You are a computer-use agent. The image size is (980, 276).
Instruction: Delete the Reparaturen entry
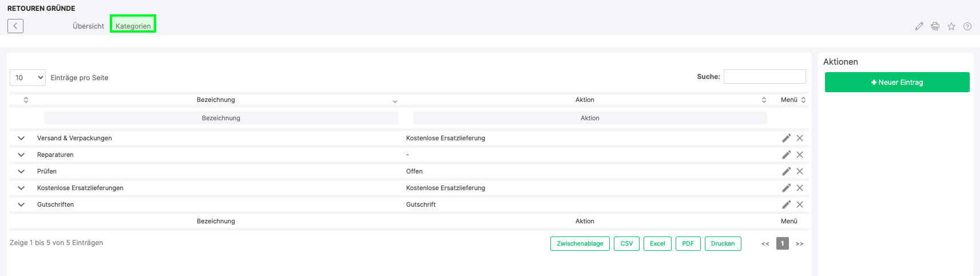[x=800, y=155]
